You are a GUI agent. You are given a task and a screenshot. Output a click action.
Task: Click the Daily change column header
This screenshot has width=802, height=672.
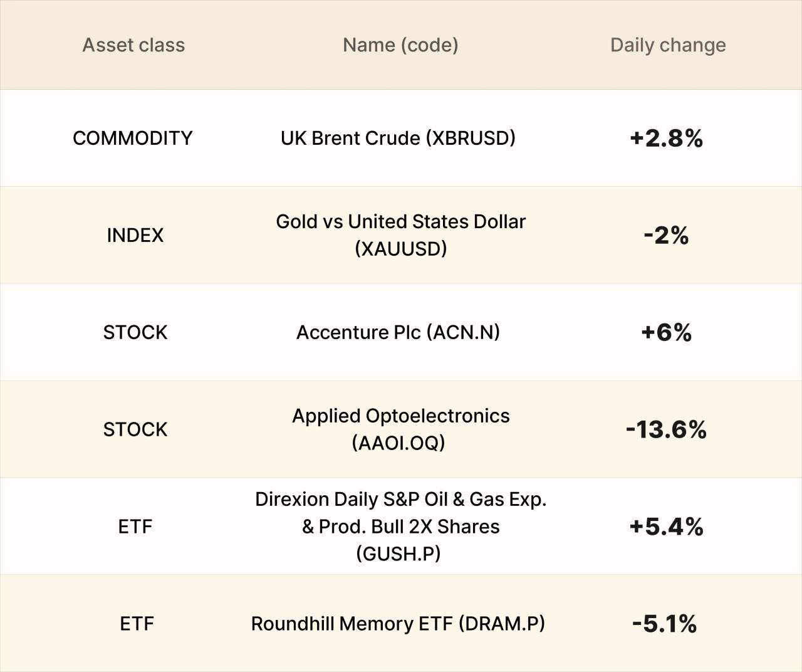pos(668,45)
